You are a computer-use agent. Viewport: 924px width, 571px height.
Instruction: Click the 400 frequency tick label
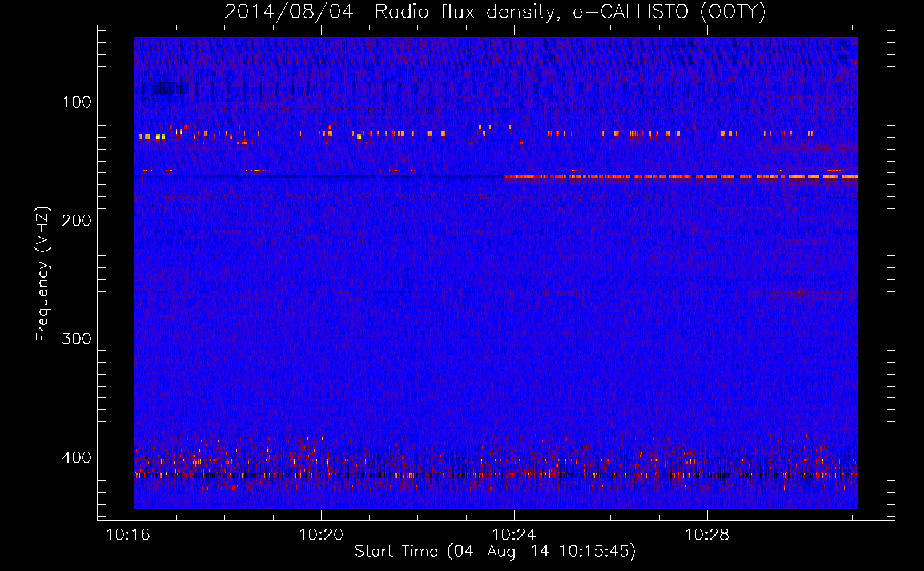pyautogui.click(x=77, y=457)
